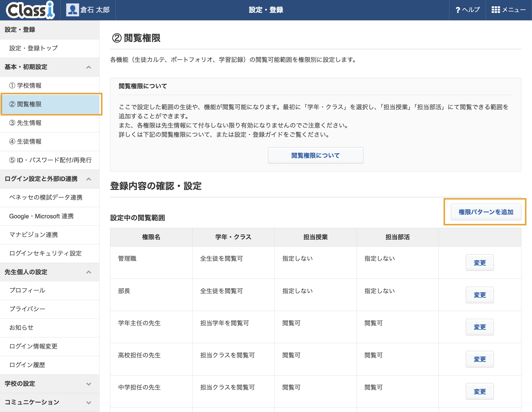Click the ② 閲覧権限 page heading
532x412 pixels.
(136, 38)
